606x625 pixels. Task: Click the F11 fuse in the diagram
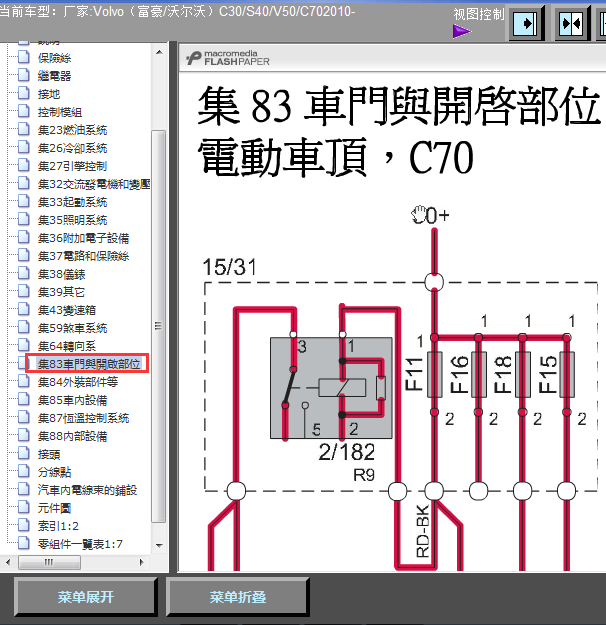point(435,374)
